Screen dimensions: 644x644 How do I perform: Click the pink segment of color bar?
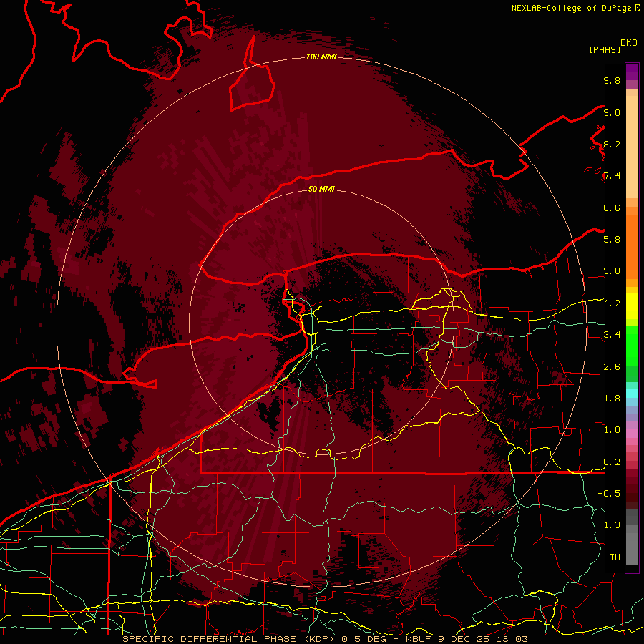(632, 434)
